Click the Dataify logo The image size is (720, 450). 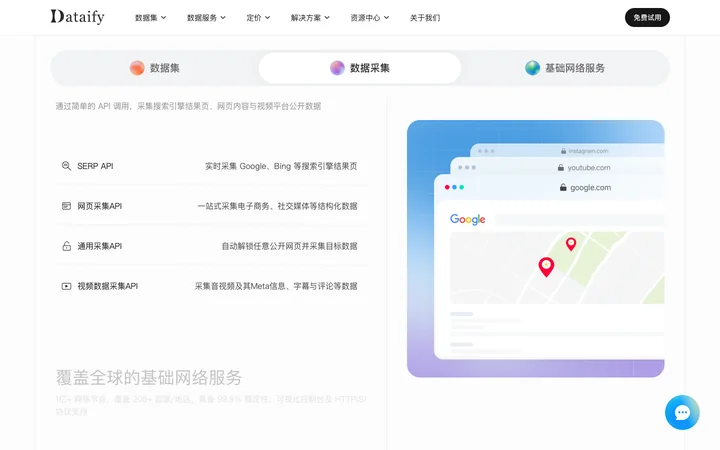(78, 17)
